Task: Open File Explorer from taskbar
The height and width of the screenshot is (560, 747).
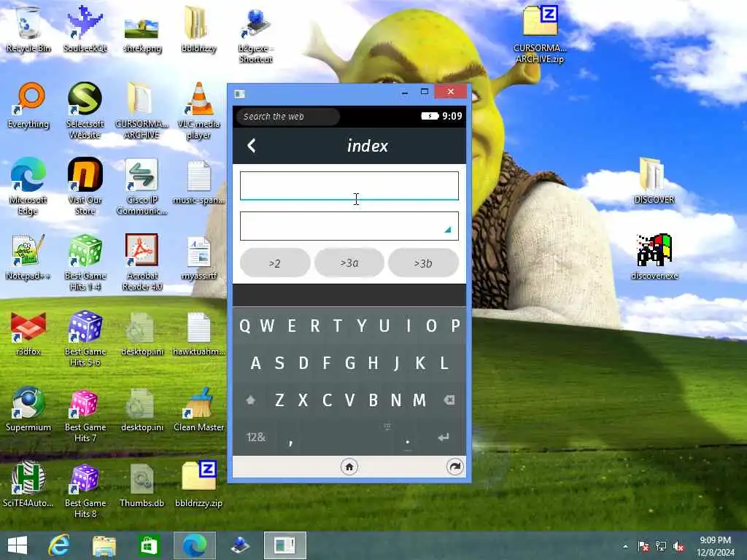Action: [104, 545]
